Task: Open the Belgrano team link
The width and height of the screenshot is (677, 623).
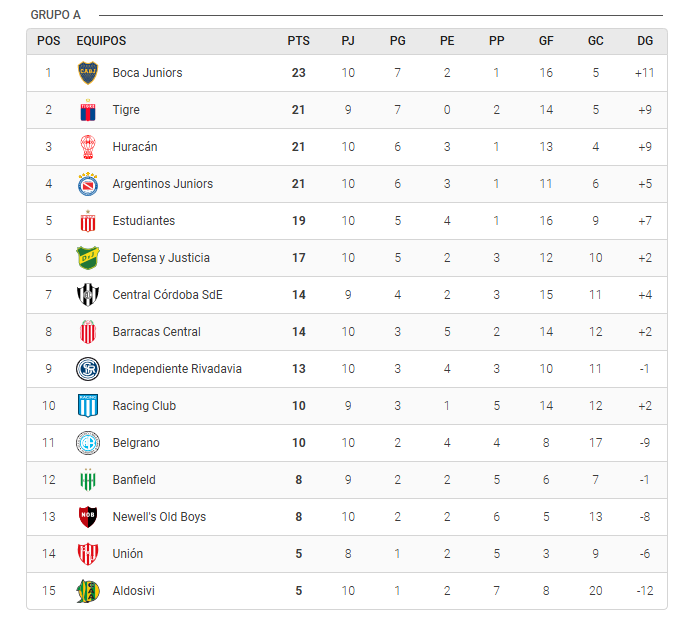Action: click(x=136, y=443)
